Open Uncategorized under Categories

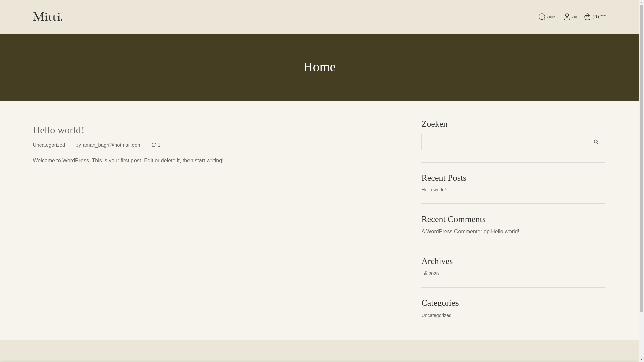[436, 315]
